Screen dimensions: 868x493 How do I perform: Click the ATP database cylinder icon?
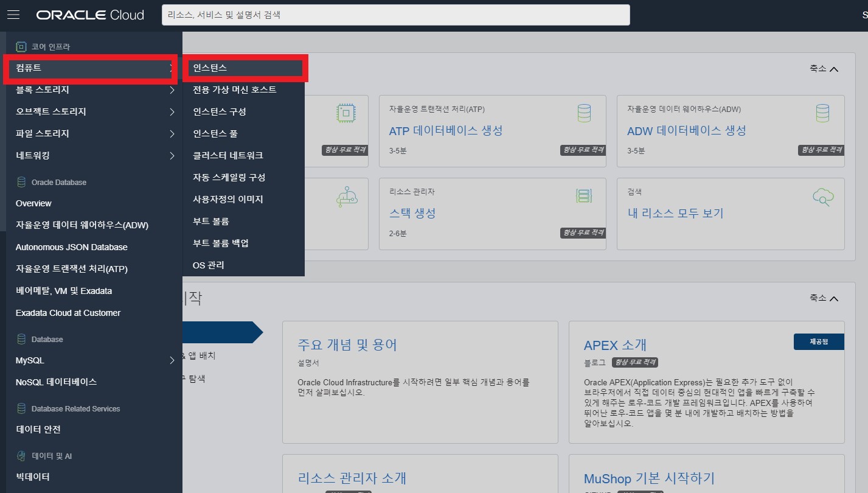(x=584, y=113)
